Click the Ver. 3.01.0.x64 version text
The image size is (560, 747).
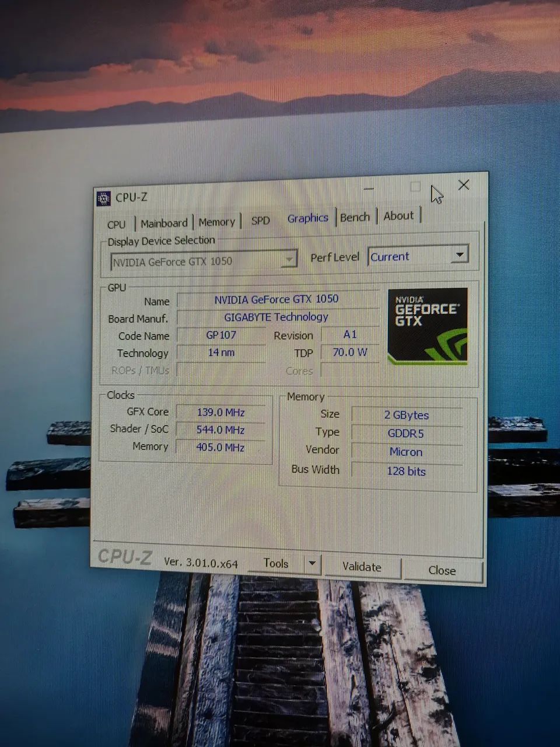click(x=201, y=562)
